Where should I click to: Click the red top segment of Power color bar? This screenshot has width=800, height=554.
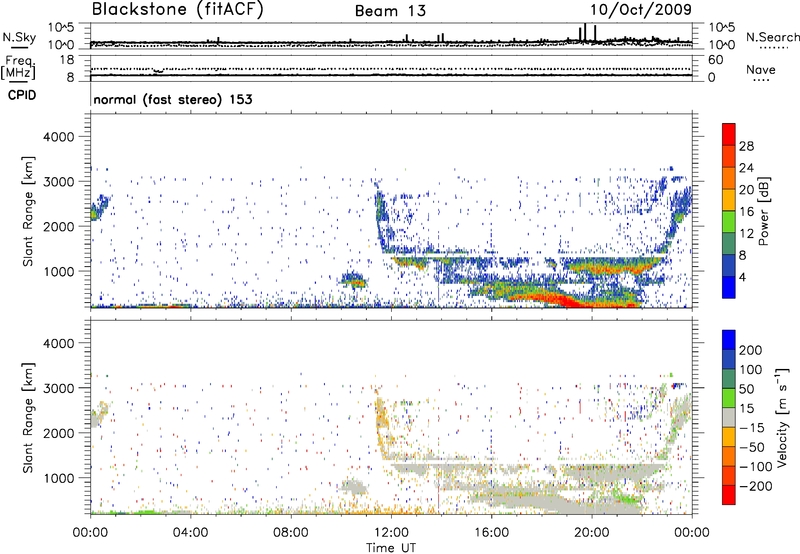point(729,134)
